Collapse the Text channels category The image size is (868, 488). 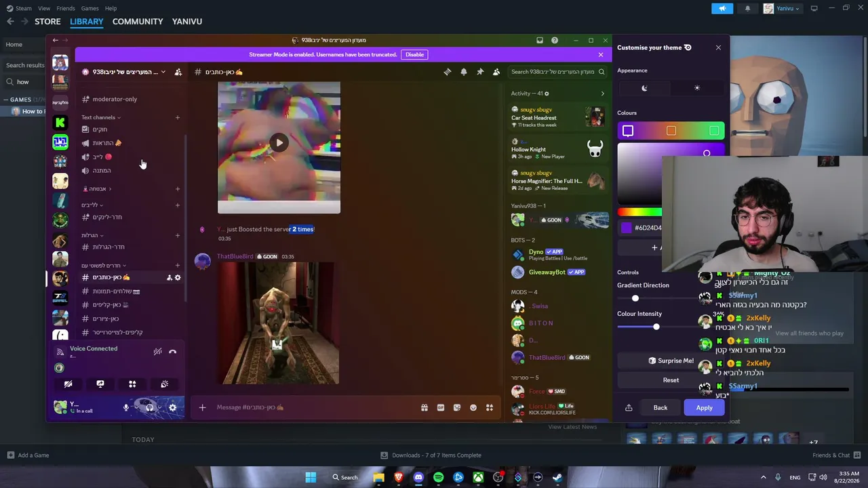pyautogui.click(x=100, y=117)
